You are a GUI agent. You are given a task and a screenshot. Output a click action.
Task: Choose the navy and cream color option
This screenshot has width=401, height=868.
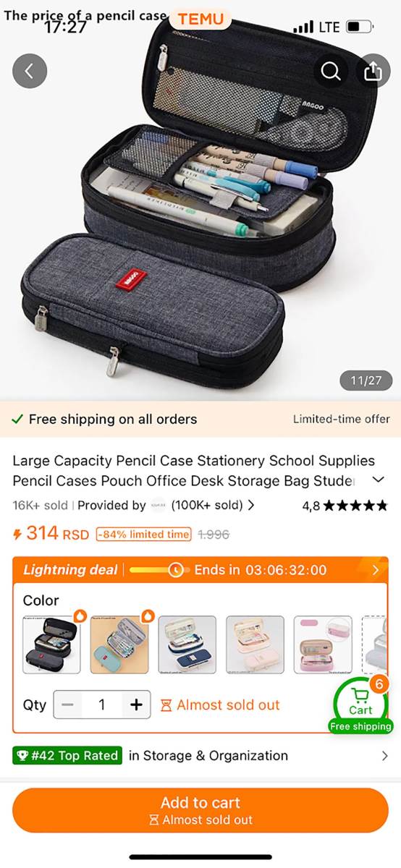pyautogui.click(x=187, y=644)
